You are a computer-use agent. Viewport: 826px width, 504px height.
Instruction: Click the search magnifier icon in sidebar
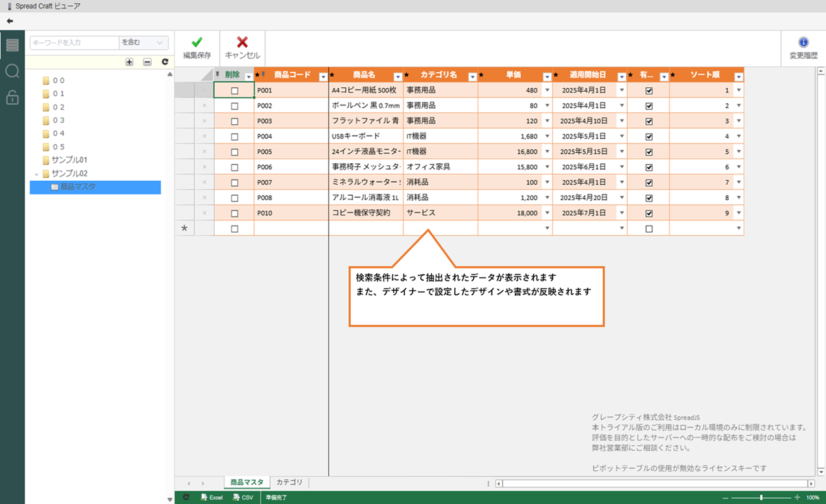12,71
